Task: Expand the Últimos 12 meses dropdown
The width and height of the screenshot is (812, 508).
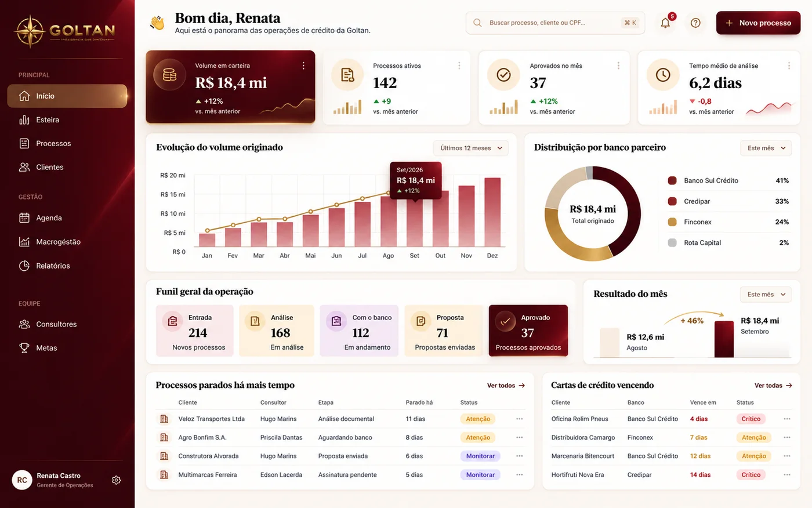Action: point(471,148)
